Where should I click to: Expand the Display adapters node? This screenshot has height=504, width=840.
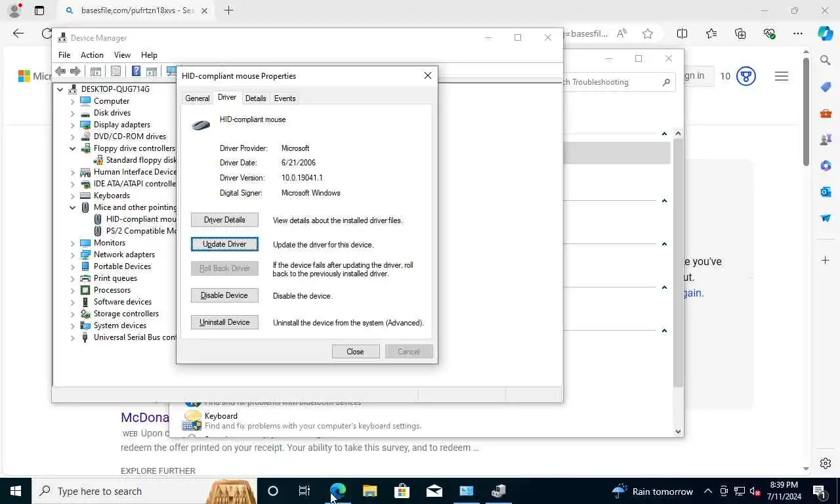[73, 125]
